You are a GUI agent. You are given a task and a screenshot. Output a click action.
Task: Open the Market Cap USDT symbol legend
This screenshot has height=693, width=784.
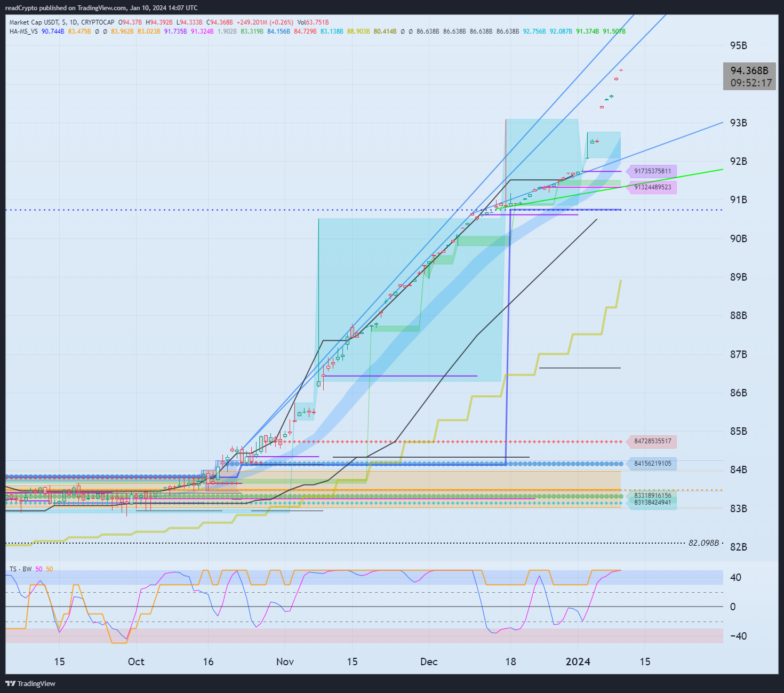click(x=62, y=22)
